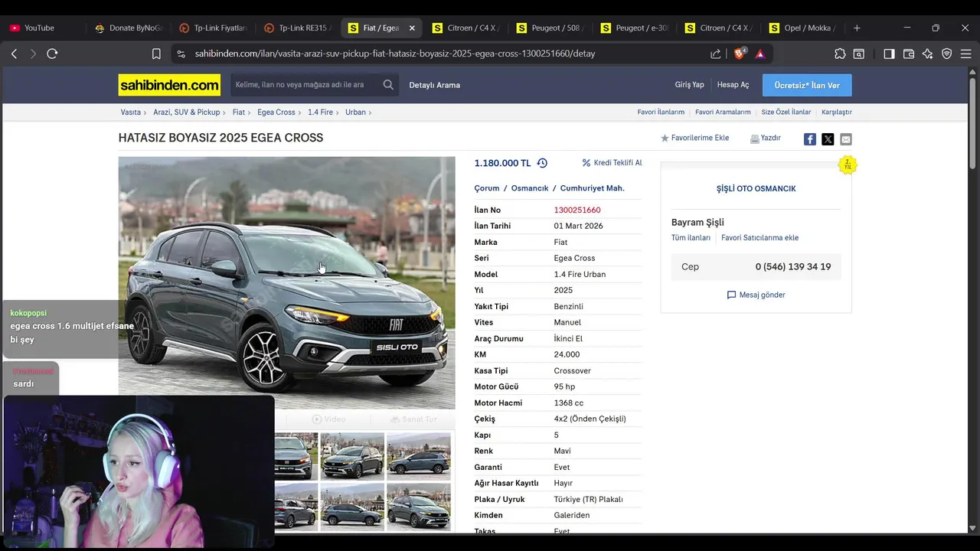Open Arazi, SUV & Pickup breadcrumb
This screenshot has width=980, height=551.
(x=186, y=112)
